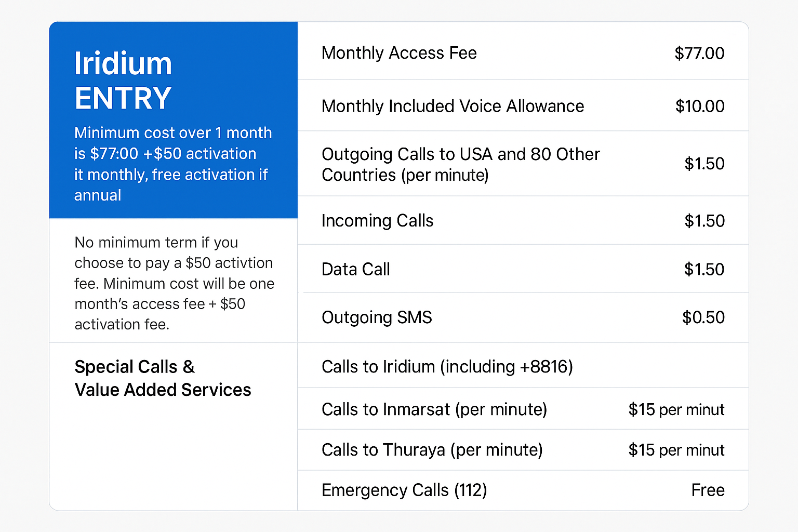
Task: Select the $77.00 monthly access price
Action: point(699,54)
